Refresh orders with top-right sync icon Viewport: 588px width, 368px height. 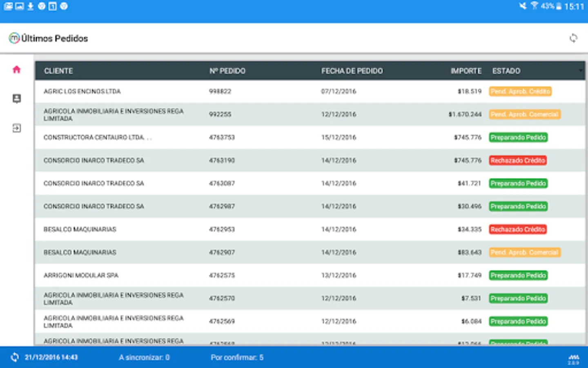coord(573,38)
